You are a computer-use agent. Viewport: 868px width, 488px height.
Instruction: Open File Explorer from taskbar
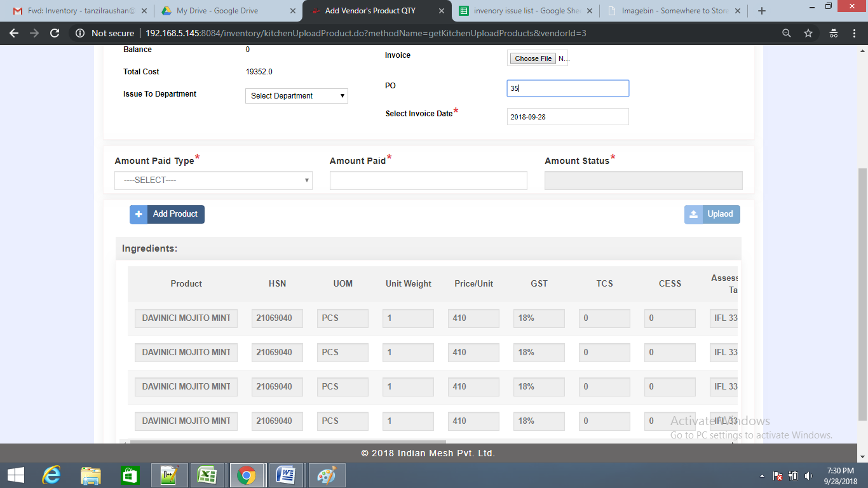tap(91, 475)
